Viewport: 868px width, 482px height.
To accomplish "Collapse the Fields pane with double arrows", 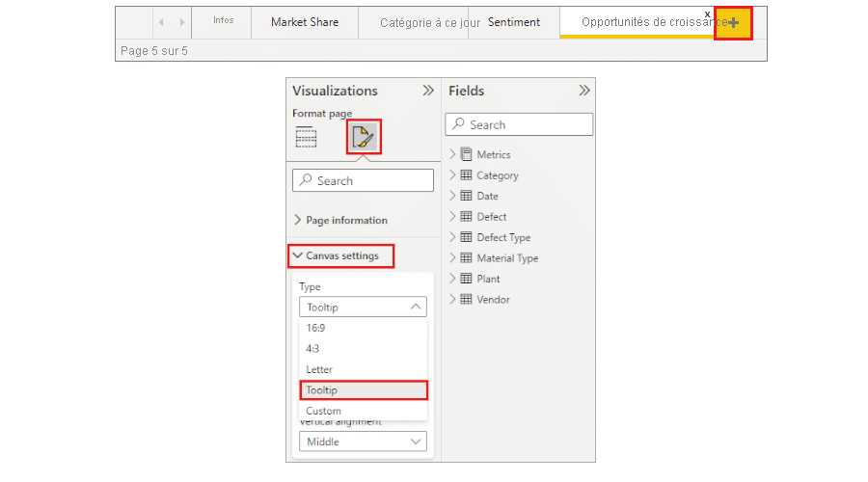I will click(x=583, y=91).
